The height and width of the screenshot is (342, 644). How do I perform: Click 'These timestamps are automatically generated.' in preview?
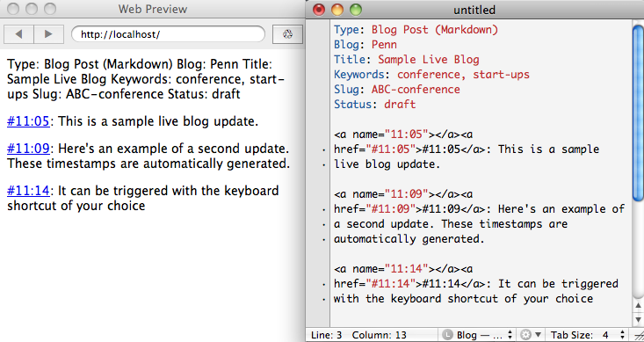coord(148,164)
